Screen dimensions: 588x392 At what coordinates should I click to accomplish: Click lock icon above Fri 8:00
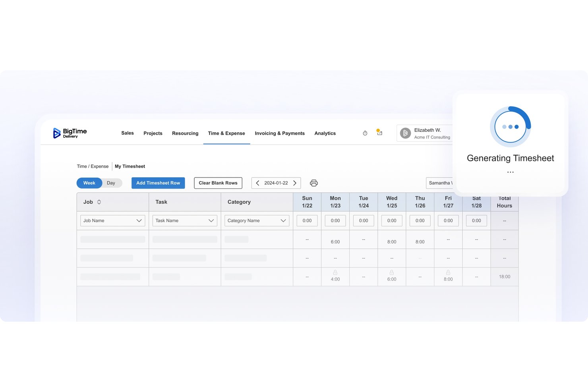(448, 272)
